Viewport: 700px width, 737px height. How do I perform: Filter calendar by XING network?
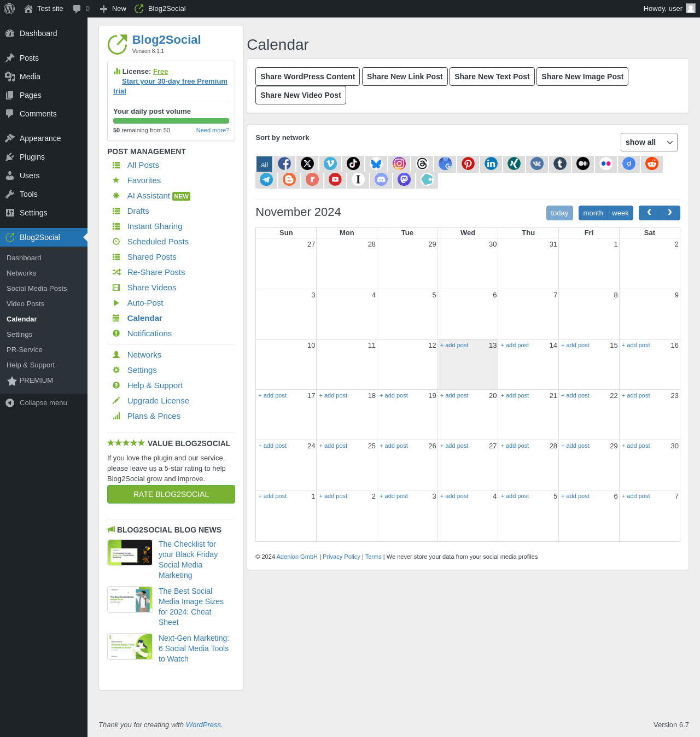point(514,163)
